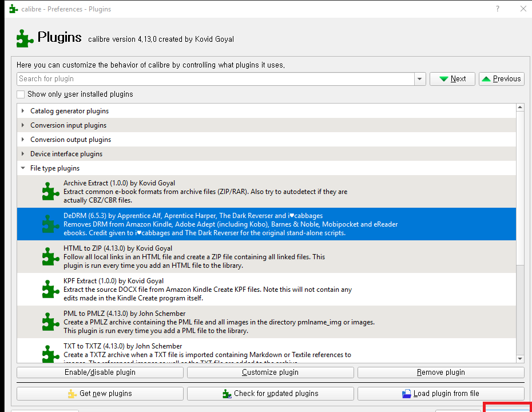Click the calibre title bar app icon
The width and height of the screenshot is (532, 412).
click(14, 9)
